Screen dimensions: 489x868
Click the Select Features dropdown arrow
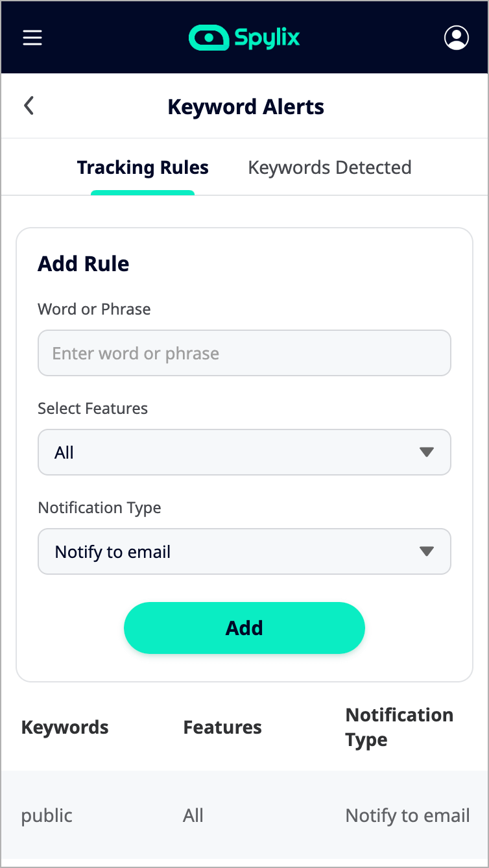tap(426, 452)
